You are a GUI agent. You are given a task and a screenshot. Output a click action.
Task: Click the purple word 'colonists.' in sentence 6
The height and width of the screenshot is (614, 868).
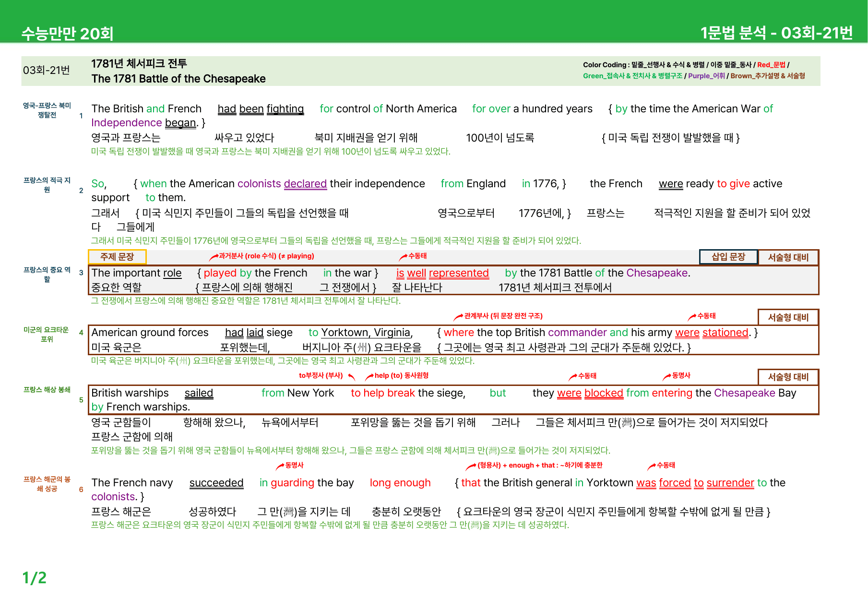pos(114,497)
